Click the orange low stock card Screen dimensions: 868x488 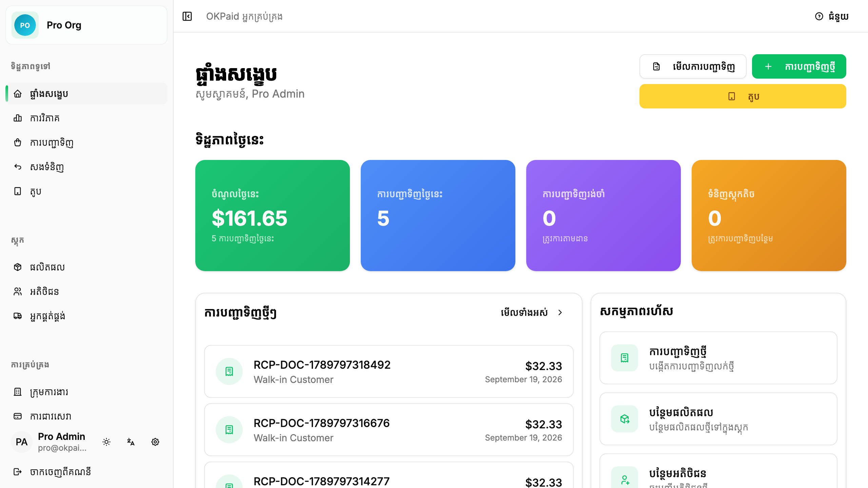pos(769,216)
